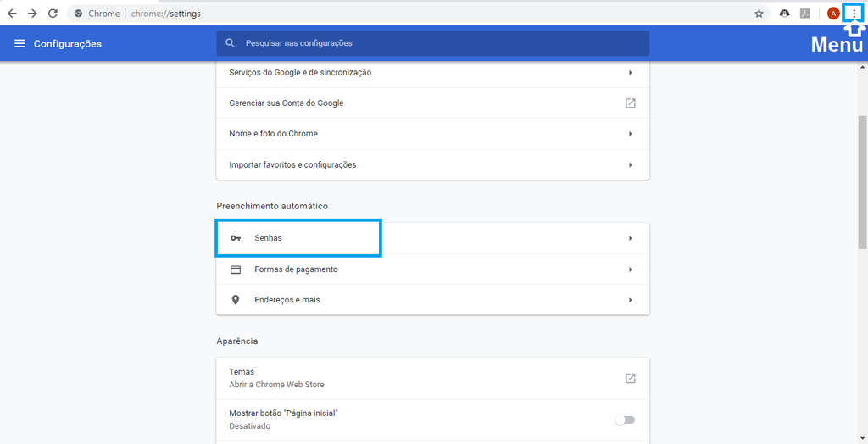Click the browser forward arrow
The height and width of the screenshot is (444, 868).
pyautogui.click(x=32, y=14)
